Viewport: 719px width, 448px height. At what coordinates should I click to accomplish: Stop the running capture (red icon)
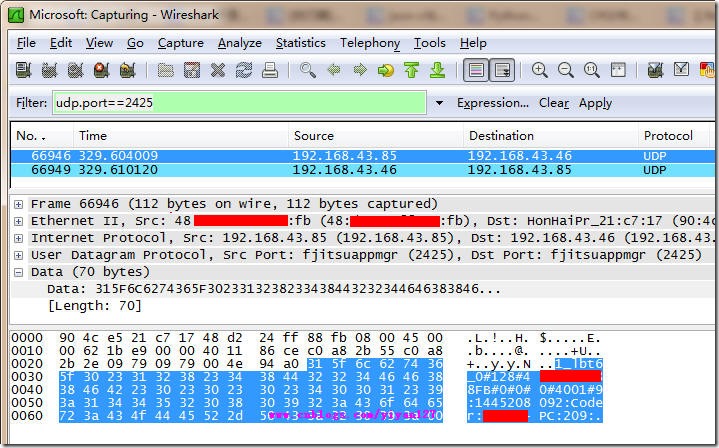(x=101, y=70)
